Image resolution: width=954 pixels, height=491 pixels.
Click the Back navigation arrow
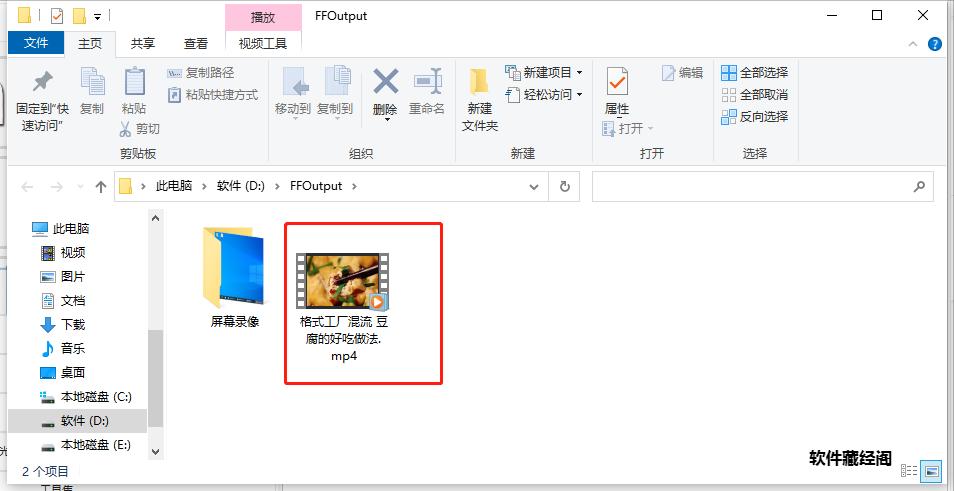point(27,187)
